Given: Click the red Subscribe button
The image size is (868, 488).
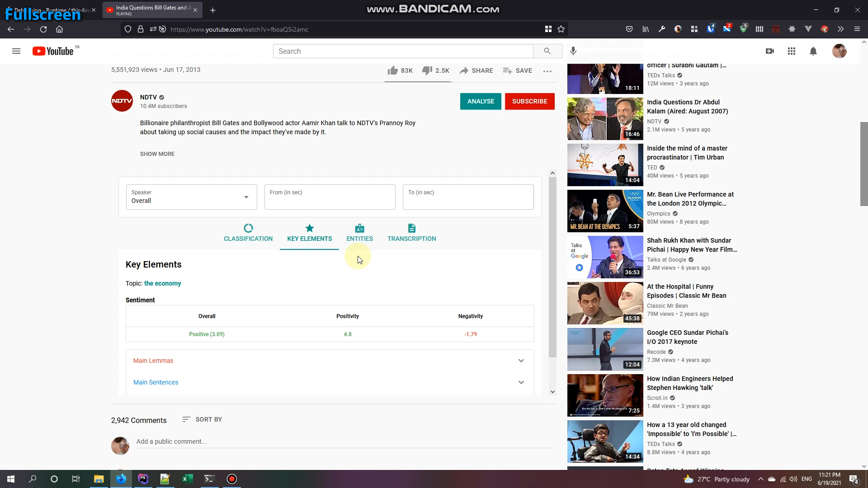Looking at the screenshot, I should pyautogui.click(x=529, y=101).
